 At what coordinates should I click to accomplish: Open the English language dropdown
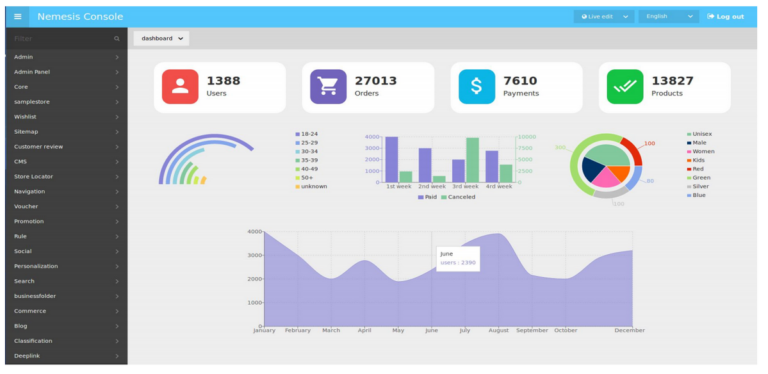669,17
